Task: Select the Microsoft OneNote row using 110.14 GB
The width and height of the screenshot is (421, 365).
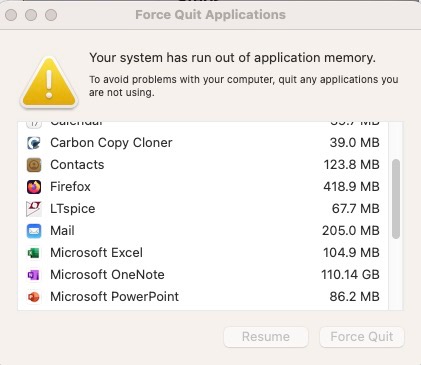Action: click(x=203, y=275)
